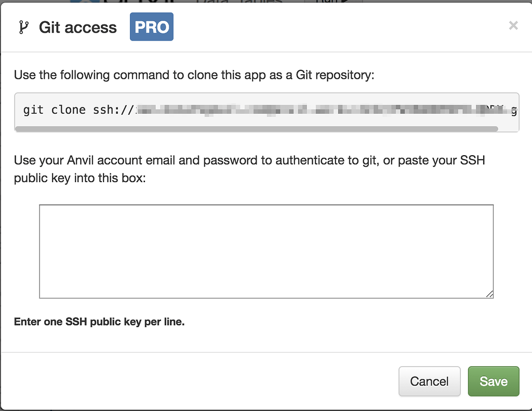The width and height of the screenshot is (532, 411).
Task: Click "Enter one SSH public key per line" note
Action: point(99,322)
